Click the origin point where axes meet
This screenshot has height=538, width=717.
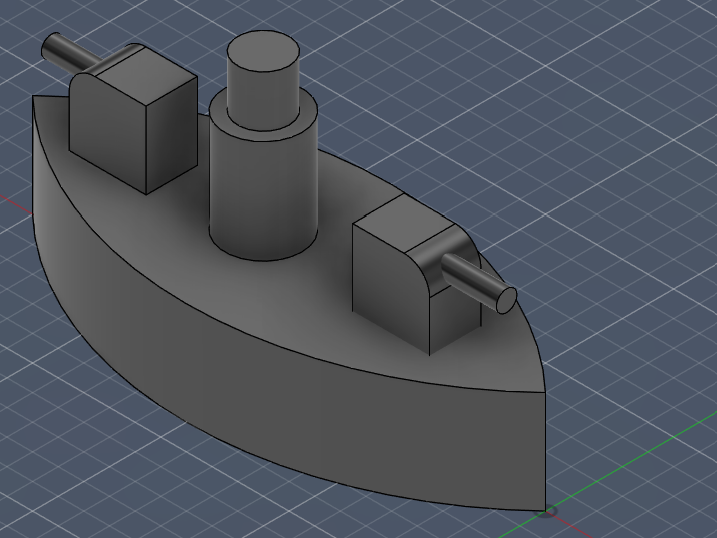546,511
